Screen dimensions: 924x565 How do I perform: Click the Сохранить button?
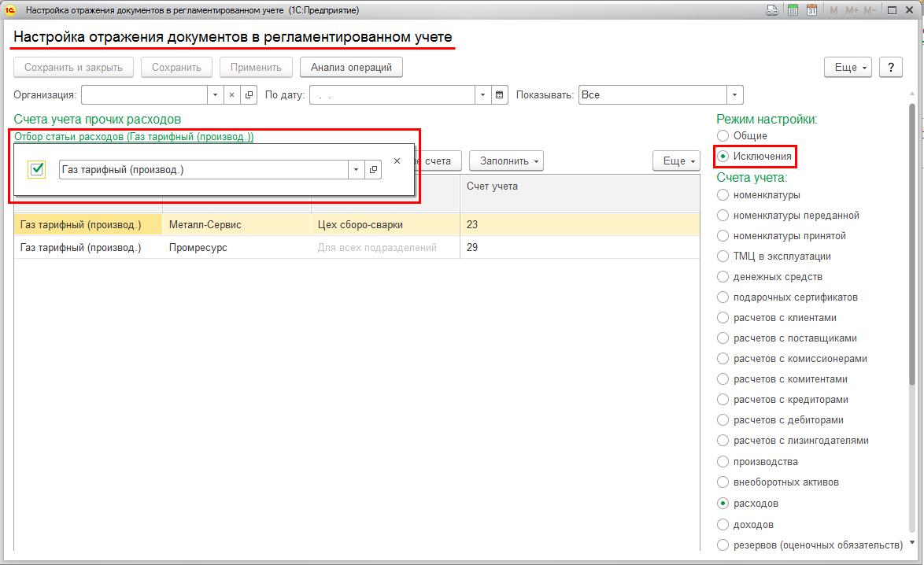point(176,67)
